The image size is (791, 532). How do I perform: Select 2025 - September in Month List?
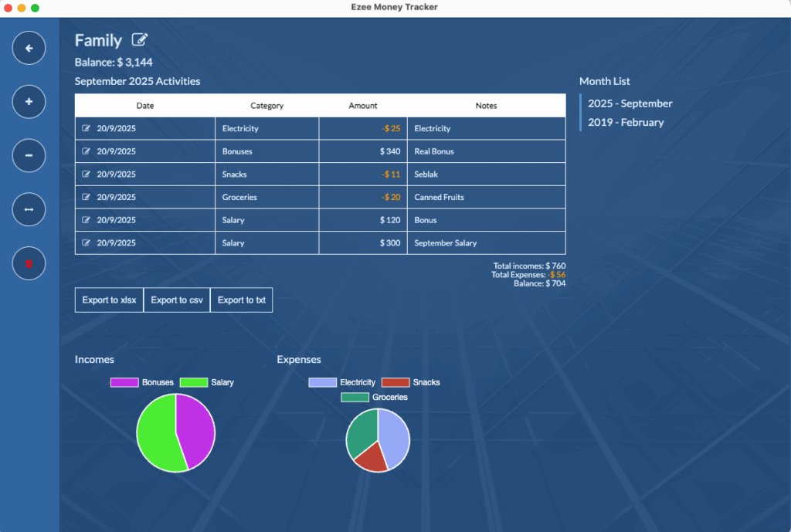(x=630, y=103)
